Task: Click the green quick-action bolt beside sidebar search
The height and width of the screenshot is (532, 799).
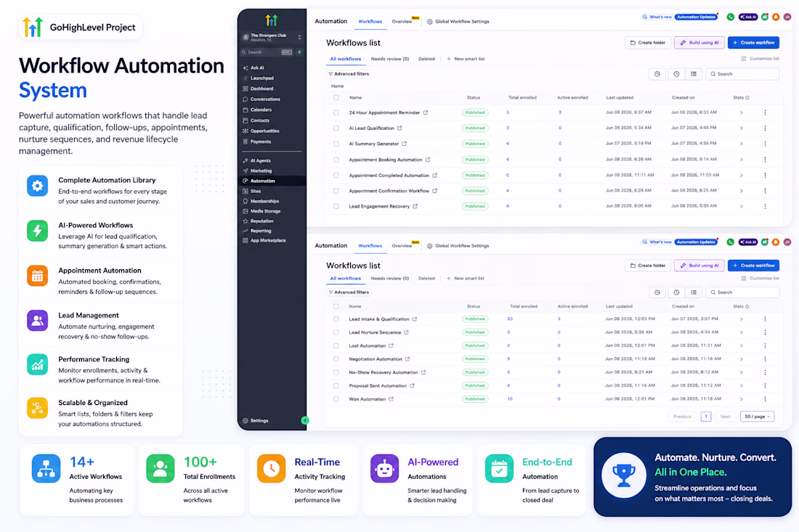Action: tap(299, 52)
